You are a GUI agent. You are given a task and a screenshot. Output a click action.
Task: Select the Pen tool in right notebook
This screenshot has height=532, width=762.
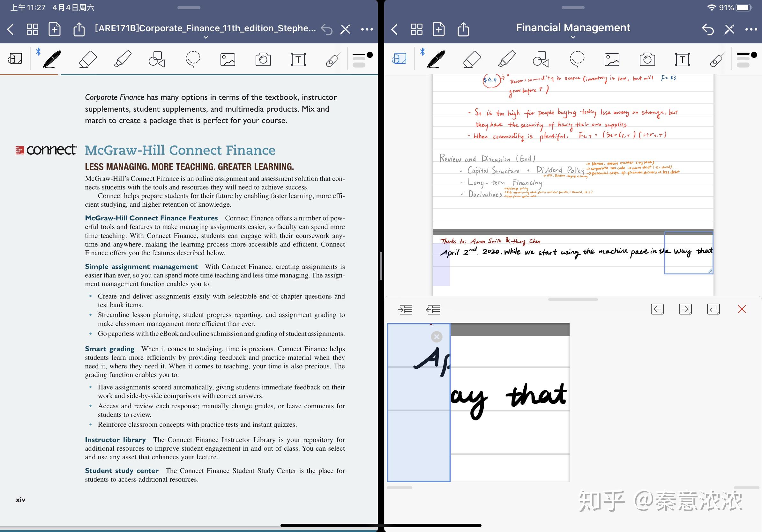tap(436, 59)
